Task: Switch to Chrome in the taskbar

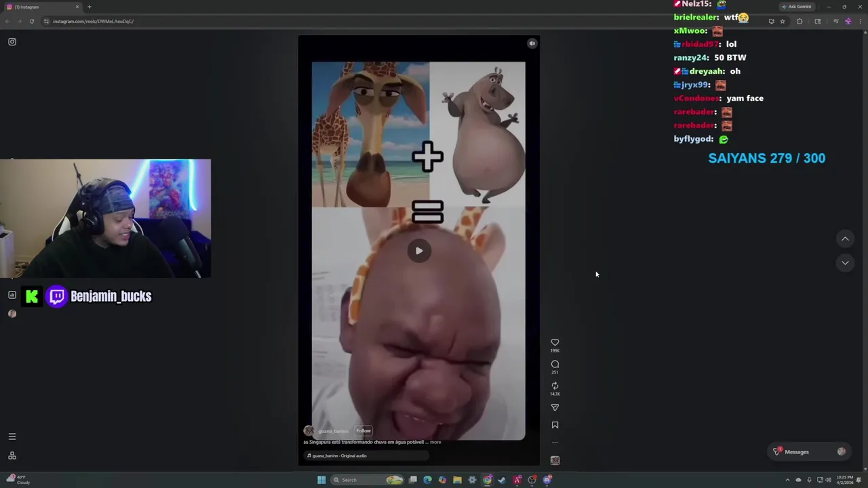Action: [x=487, y=480]
